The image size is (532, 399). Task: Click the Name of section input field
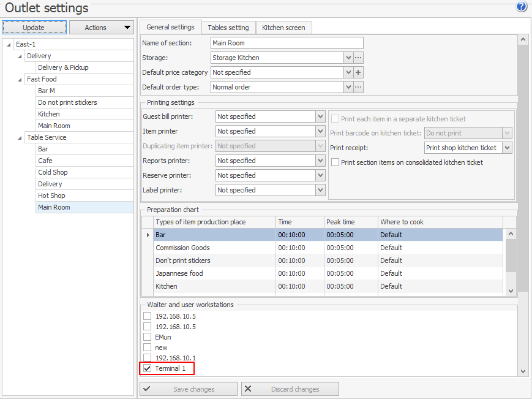click(x=287, y=43)
